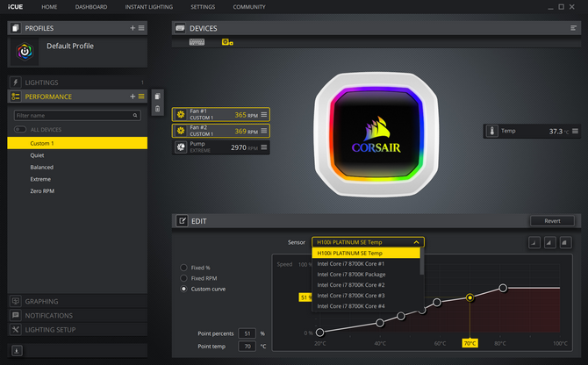The image size is (588, 365).
Task: Click the Default Profile iCUE logo thumbnail
Action: click(x=25, y=52)
